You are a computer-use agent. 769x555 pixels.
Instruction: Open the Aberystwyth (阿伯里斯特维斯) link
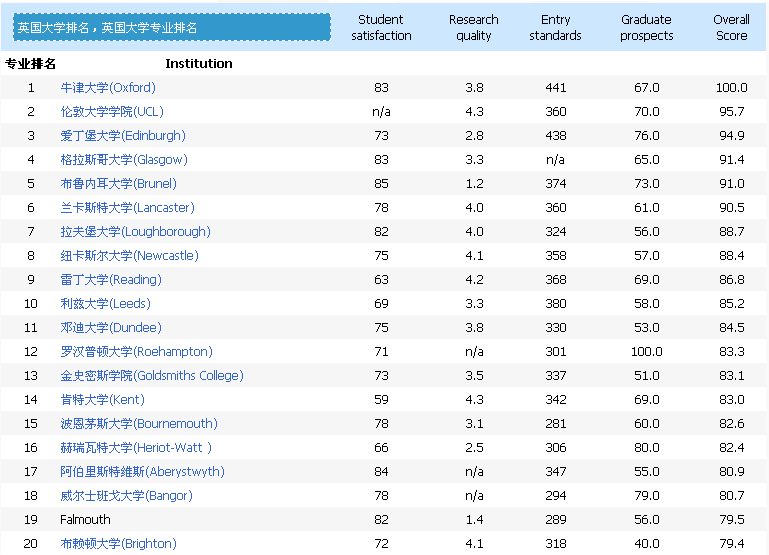click(x=142, y=472)
